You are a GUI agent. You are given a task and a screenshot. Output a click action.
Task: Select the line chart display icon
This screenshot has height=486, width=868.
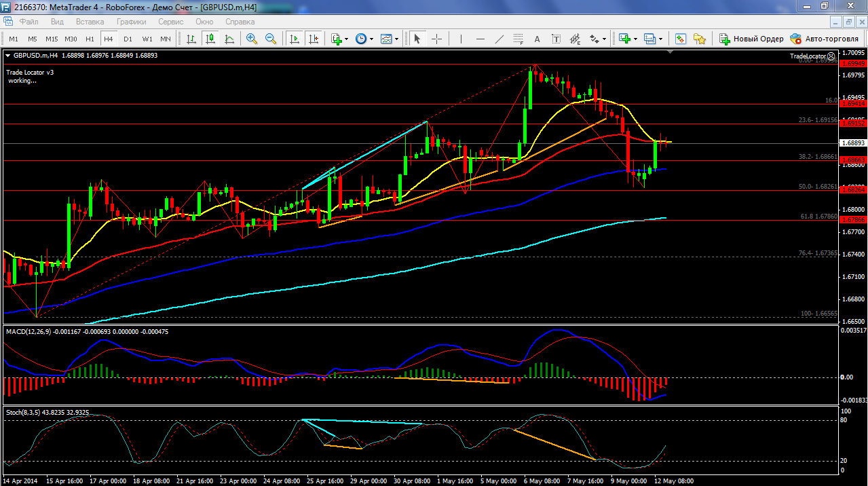pos(229,39)
